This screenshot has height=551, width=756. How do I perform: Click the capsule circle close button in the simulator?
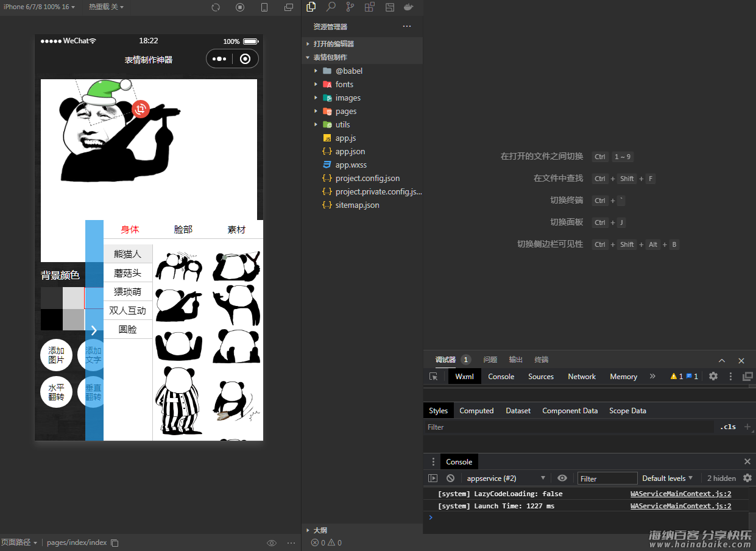click(x=246, y=59)
